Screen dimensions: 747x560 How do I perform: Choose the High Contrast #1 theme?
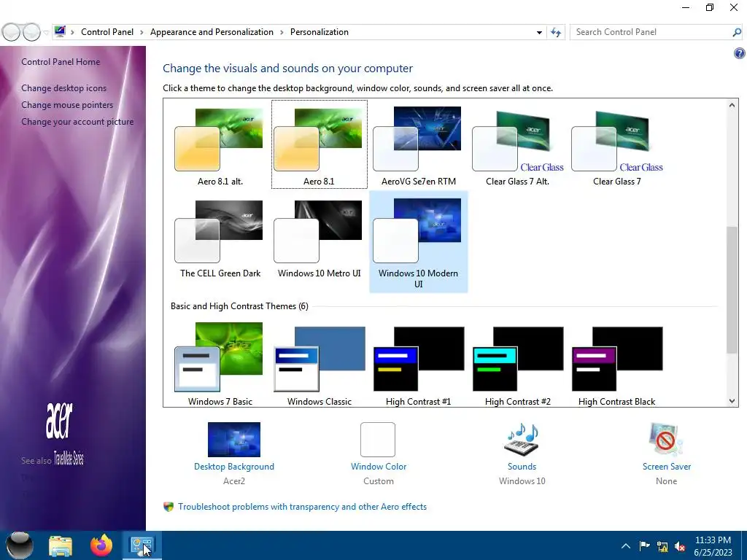(x=418, y=363)
